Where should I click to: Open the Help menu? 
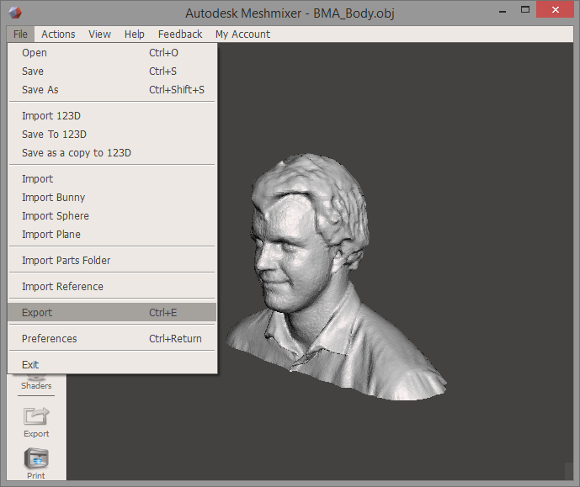(x=134, y=34)
